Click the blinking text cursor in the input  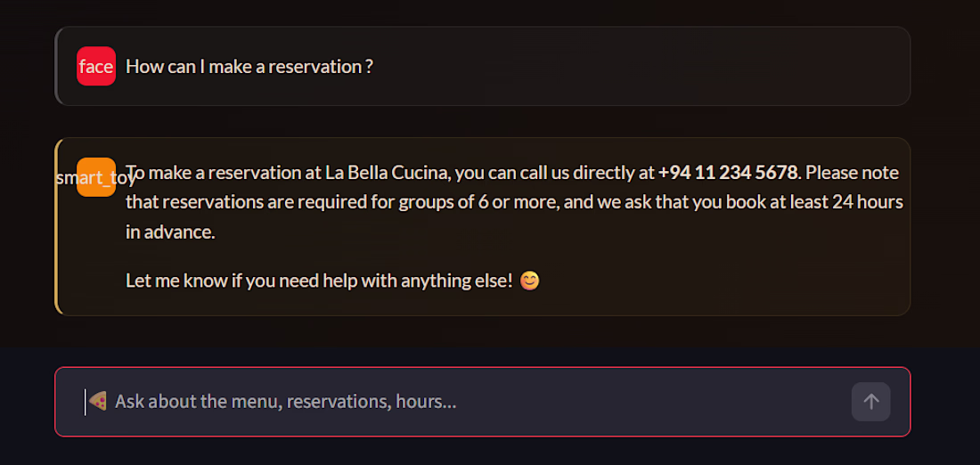pyautogui.click(x=86, y=402)
